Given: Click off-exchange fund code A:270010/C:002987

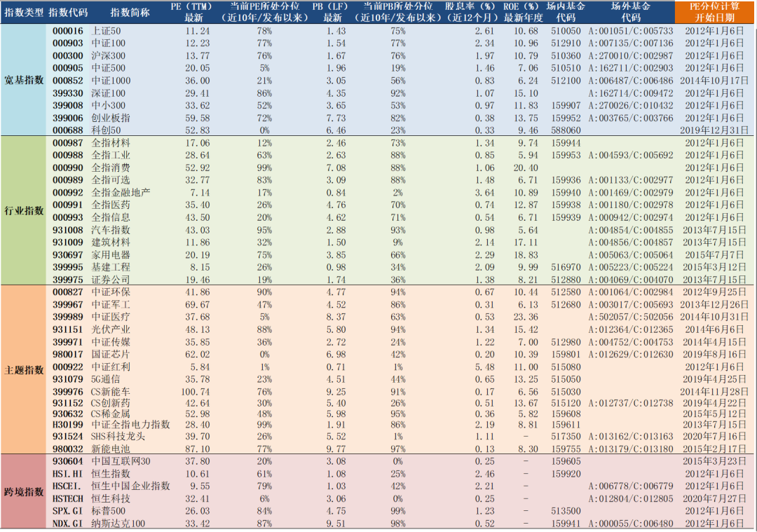Looking at the screenshot, I should [631, 55].
